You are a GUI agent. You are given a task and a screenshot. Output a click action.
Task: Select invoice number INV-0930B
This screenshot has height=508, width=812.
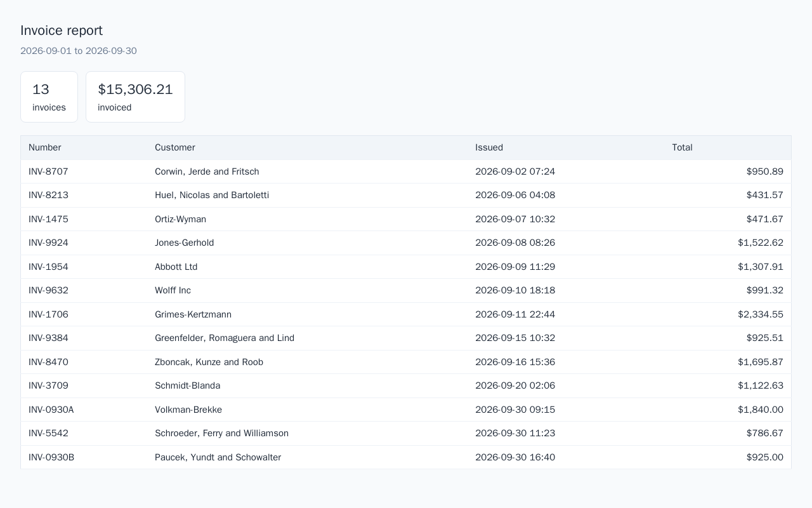(x=51, y=457)
